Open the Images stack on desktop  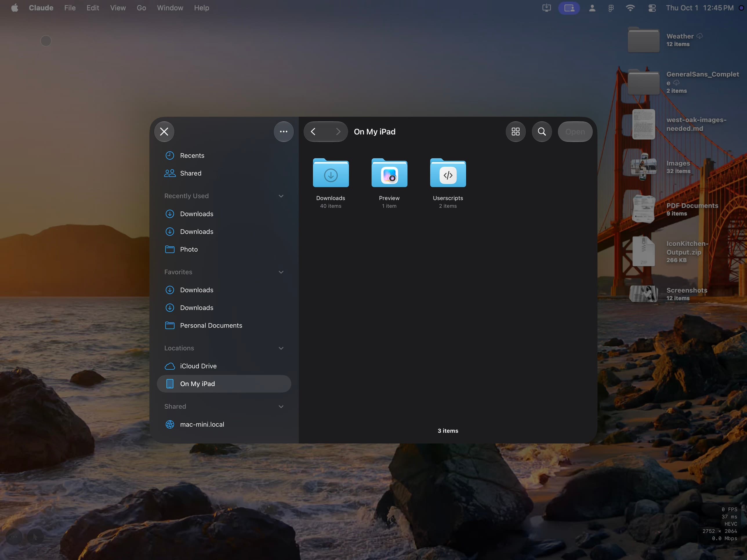(643, 167)
